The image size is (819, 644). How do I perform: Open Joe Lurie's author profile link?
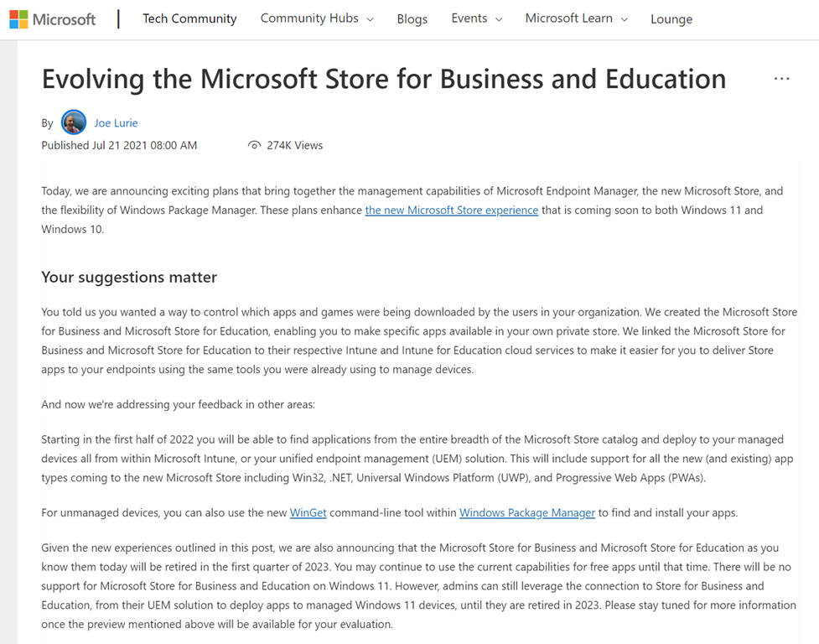click(116, 122)
